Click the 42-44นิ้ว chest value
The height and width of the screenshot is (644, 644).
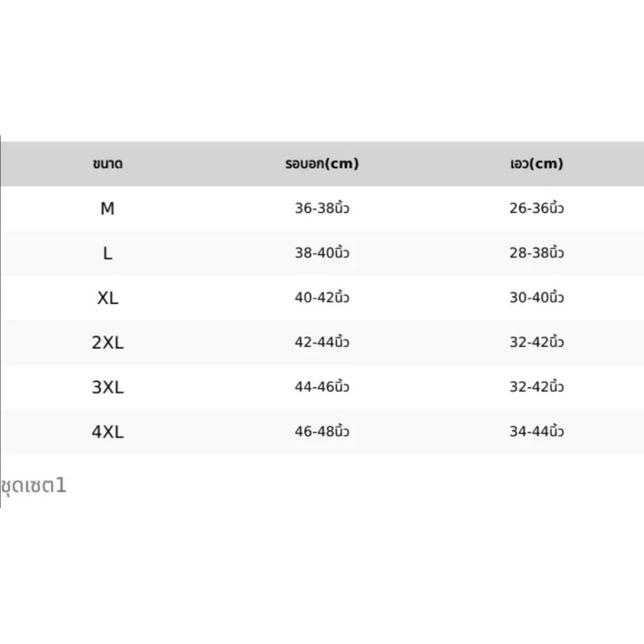click(x=322, y=343)
